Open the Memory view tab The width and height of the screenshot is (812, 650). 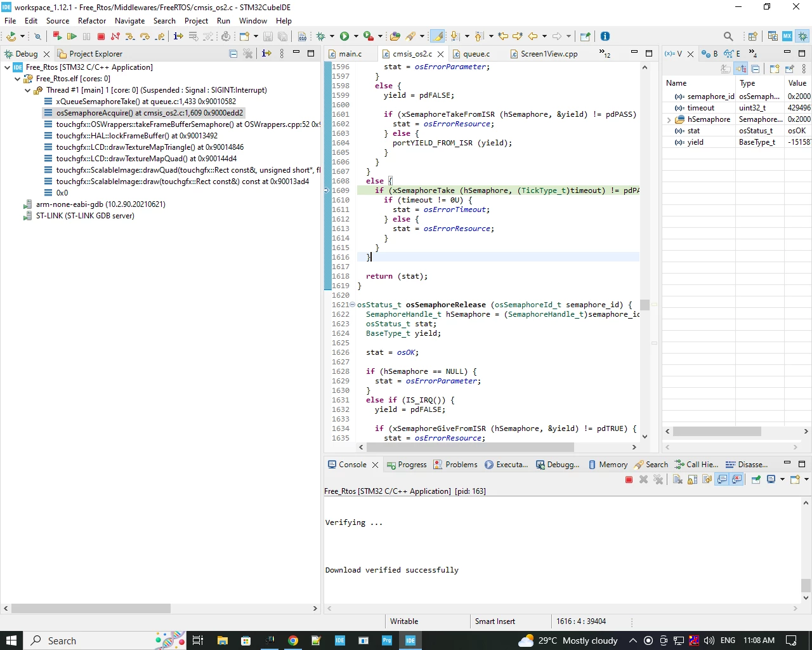click(x=608, y=465)
